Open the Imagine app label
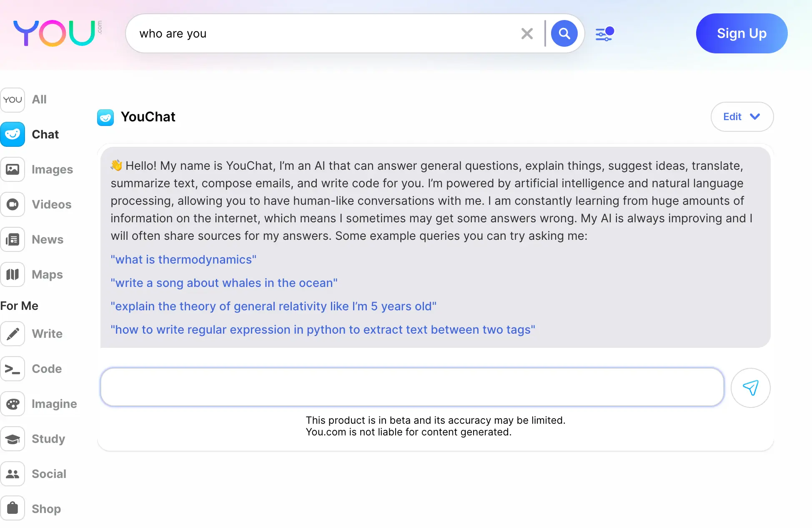The width and height of the screenshot is (812, 528). click(x=55, y=404)
